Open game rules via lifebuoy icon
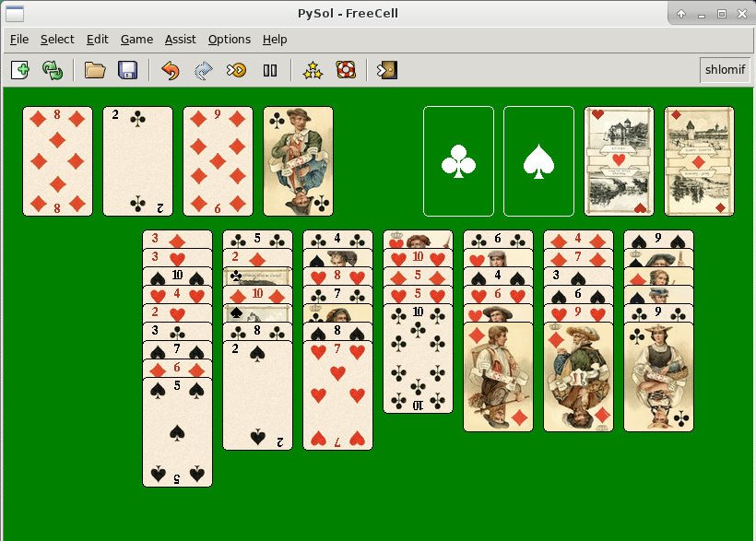 (x=346, y=70)
